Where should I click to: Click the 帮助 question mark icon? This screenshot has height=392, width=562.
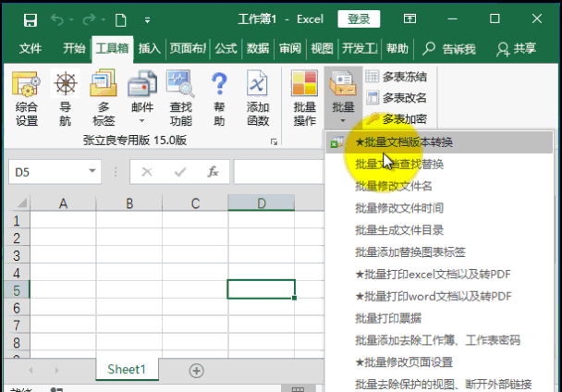(x=219, y=98)
